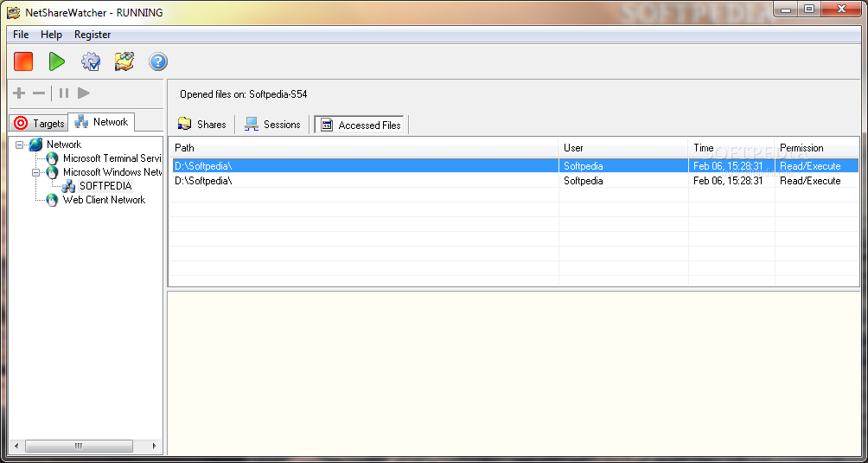Select Web Client Network tree item
The width and height of the screenshot is (868, 463).
click(104, 200)
